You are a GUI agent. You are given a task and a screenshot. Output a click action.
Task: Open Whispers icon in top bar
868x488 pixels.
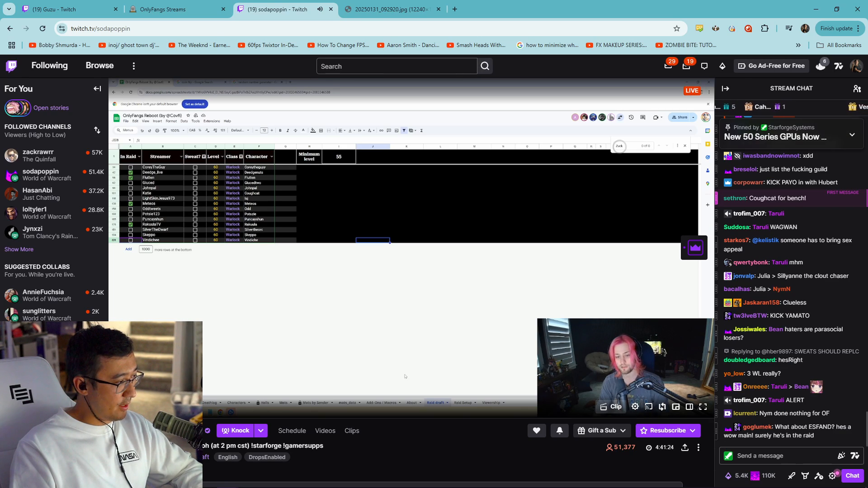point(704,66)
